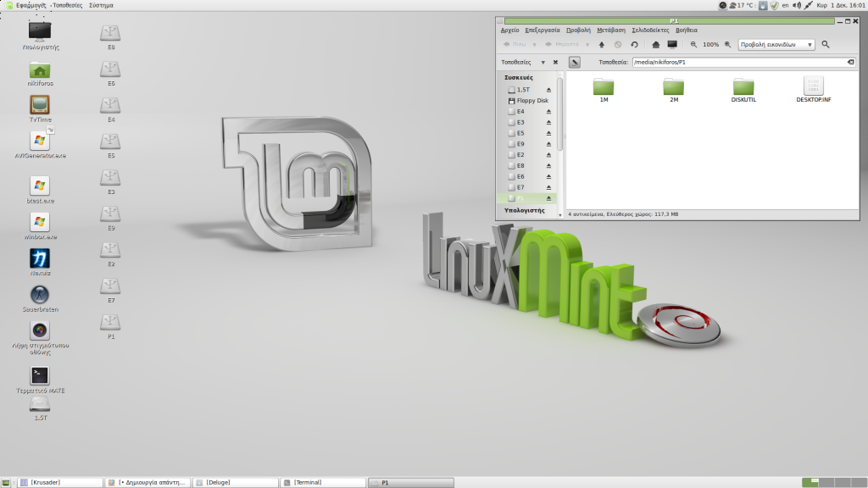Eject the E2 device in sidebar
Image resolution: width=868 pixels, height=488 pixels.
548,155
